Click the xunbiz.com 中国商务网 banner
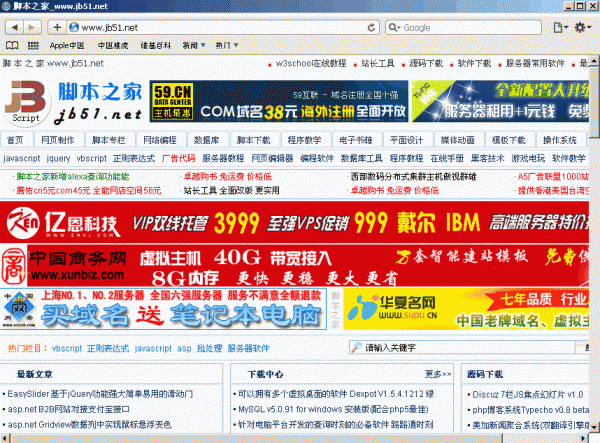 tap(294, 265)
